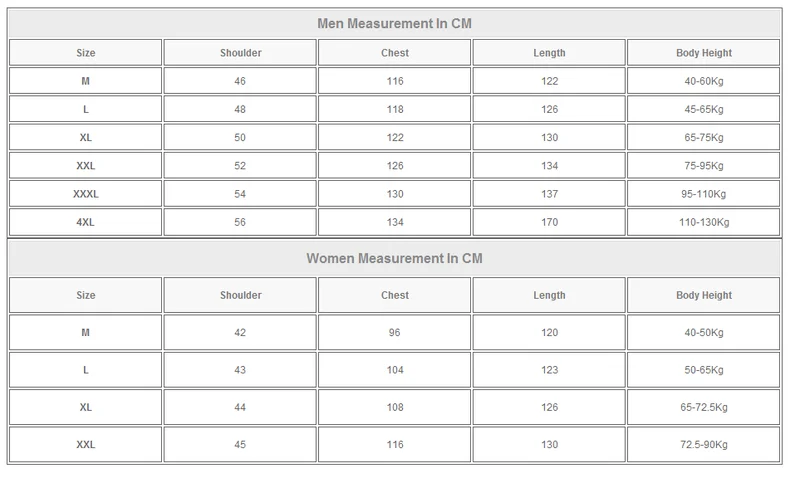The image size is (800, 483).
Task: Select the 40-60Kg body height cell
Action: [703, 81]
